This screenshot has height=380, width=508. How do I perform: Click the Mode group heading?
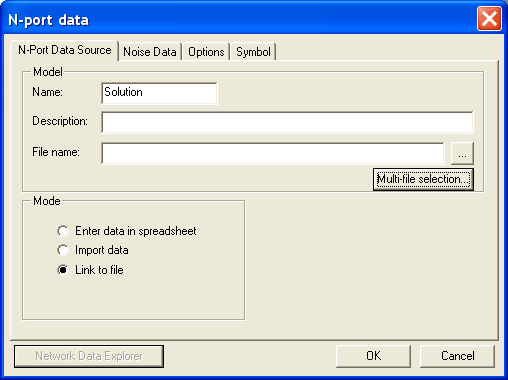tap(47, 201)
